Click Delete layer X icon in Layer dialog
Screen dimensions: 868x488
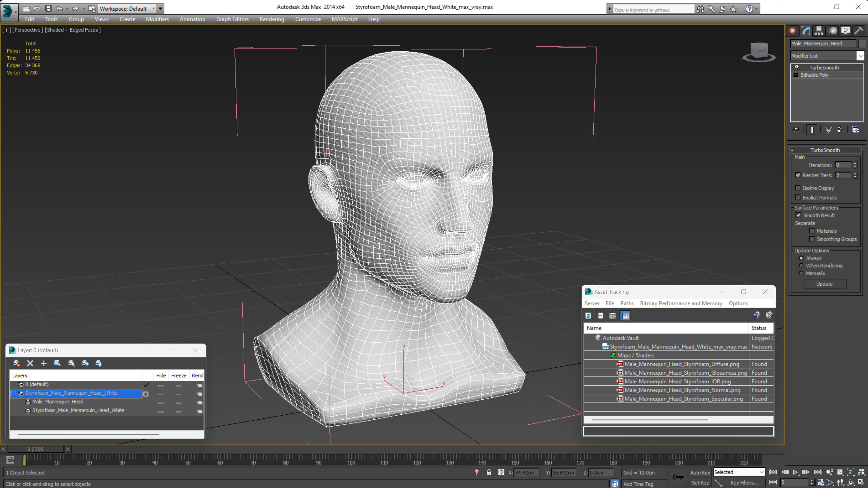30,363
